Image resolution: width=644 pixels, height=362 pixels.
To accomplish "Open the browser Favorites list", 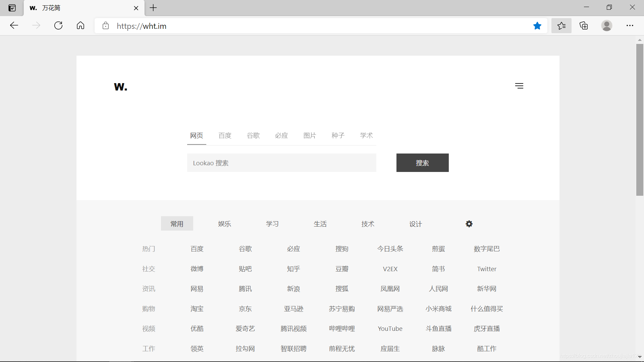I will 561,26.
